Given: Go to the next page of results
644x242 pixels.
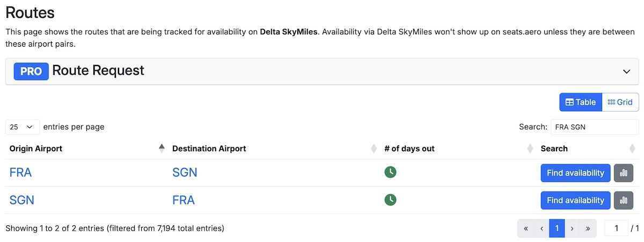Looking at the screenshot, I should pos(572,229).
